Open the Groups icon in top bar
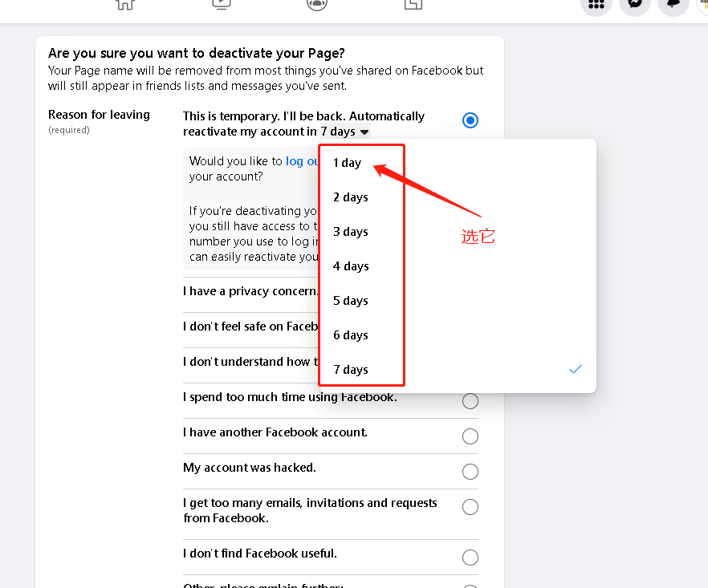 pos(317,3)
